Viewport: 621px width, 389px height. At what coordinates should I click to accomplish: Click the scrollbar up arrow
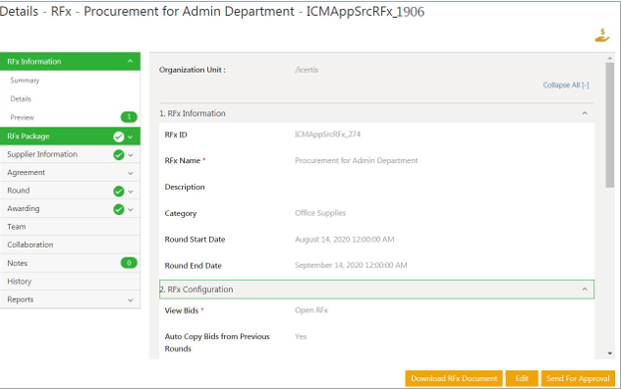[x=610, y=58]
